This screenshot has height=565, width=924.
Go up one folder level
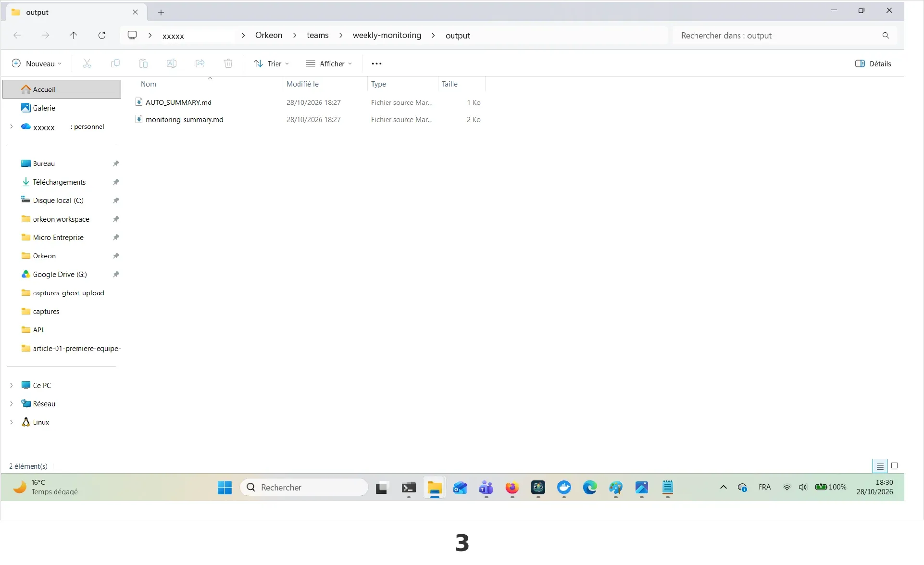click(x=74, y=35)
